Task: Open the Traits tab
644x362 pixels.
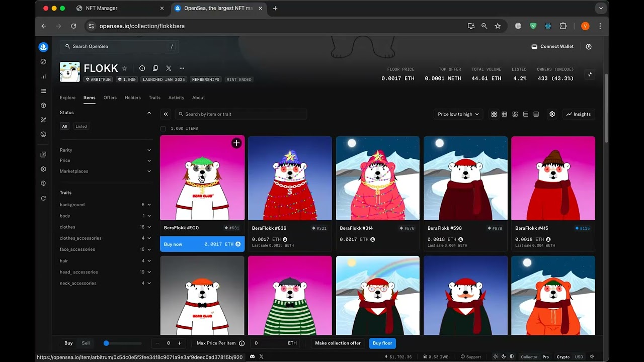Action: (x=154, y=98)
